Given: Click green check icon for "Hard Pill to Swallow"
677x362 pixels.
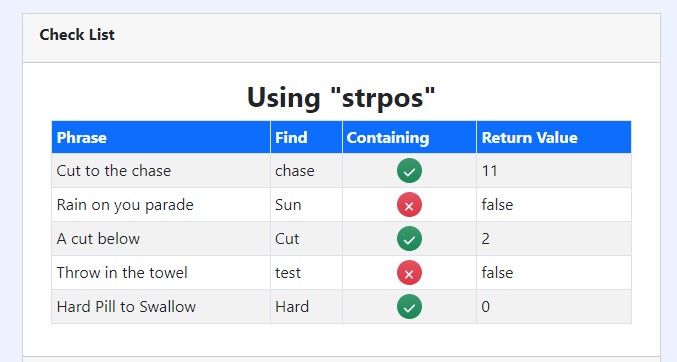Looking at the screenshot, I should click(x=409, y=307).
